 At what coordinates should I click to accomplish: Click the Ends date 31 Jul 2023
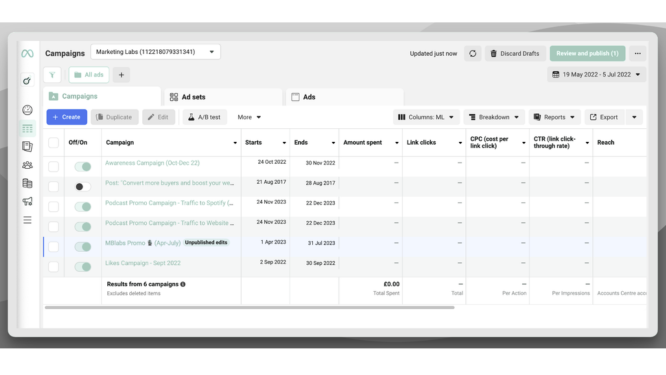(322, 243)
